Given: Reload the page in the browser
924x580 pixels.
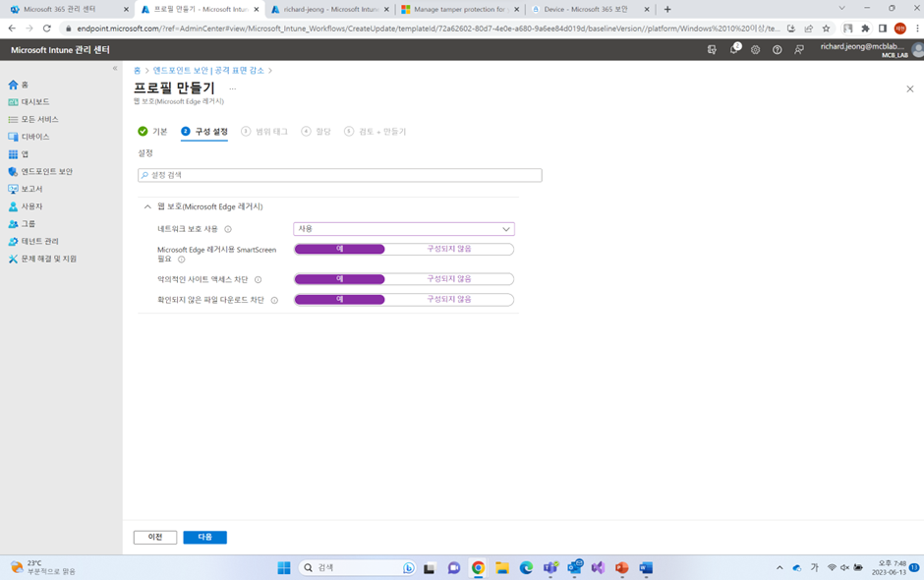Looking at the screenshot, I should (47, 29).
